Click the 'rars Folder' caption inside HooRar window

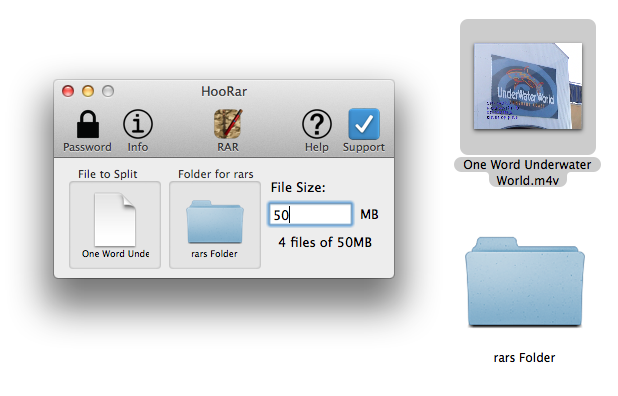tap(214, 254)
